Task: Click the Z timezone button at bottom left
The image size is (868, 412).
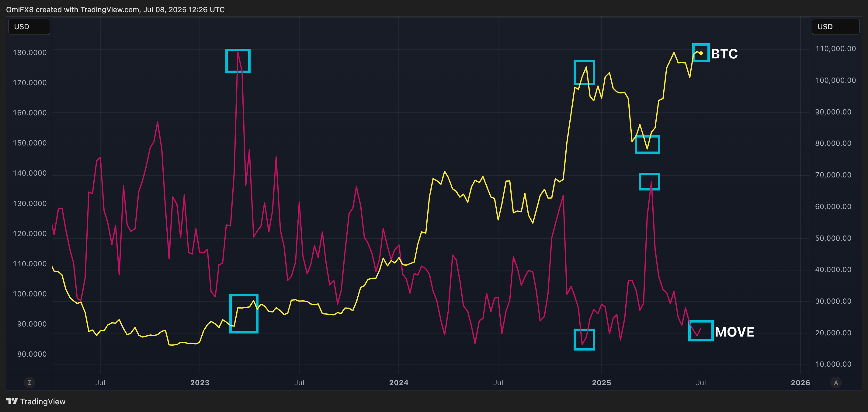Action: (x=29, y=382)
